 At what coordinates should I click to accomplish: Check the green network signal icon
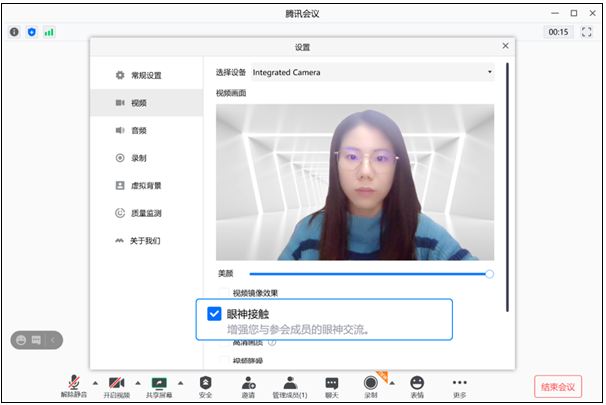pyautogui.click(x=49, y=32)
